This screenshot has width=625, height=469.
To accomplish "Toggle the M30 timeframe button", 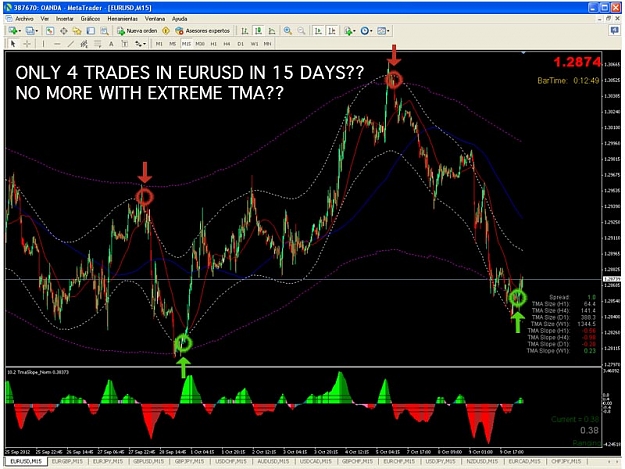I will [x=200, y=44].
